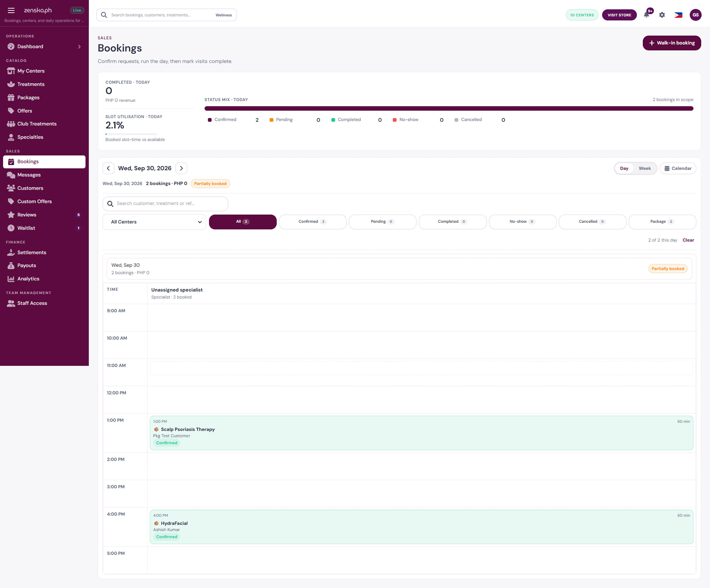Filter bookings by Cancelled status
This screenshot has height=588, width=710.
[x=592, y=222]
